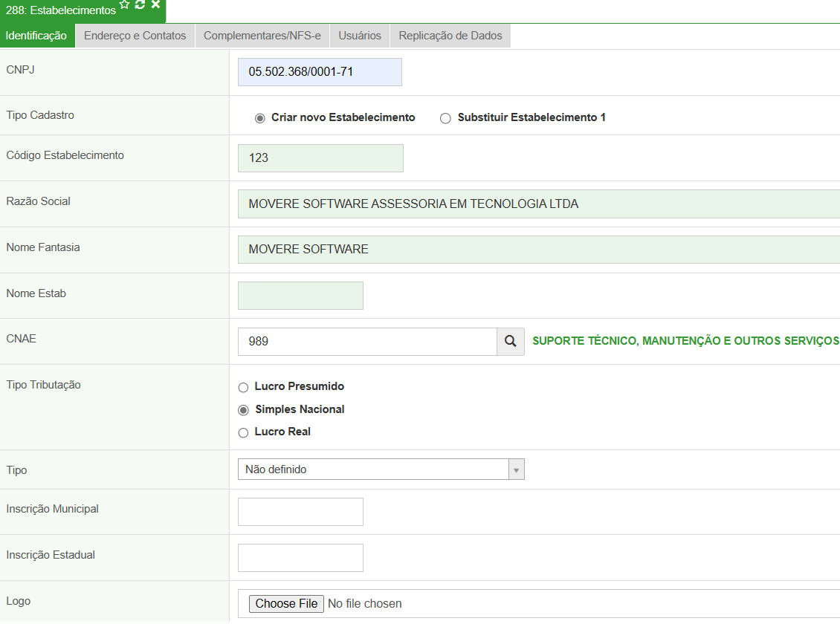Open Complementares/NFS-e tab
This screenshot has height=624, width=840.
point(262,36)
